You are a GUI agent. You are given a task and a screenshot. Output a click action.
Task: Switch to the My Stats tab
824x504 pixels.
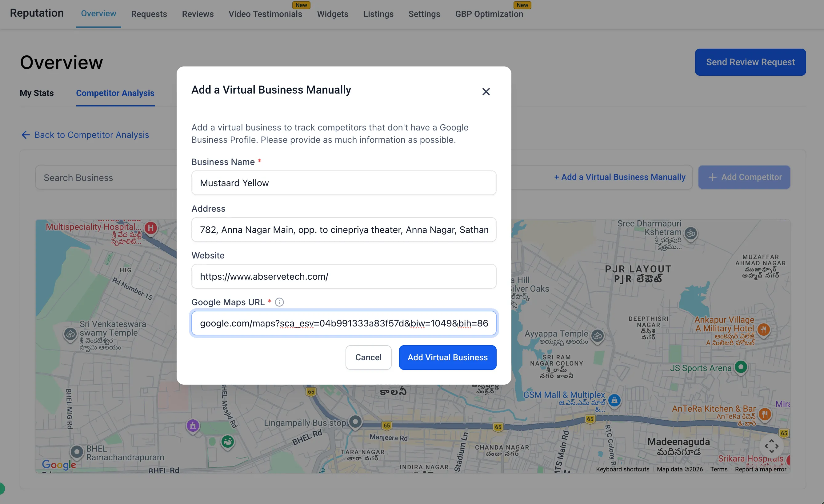click(x=37, y=93)
